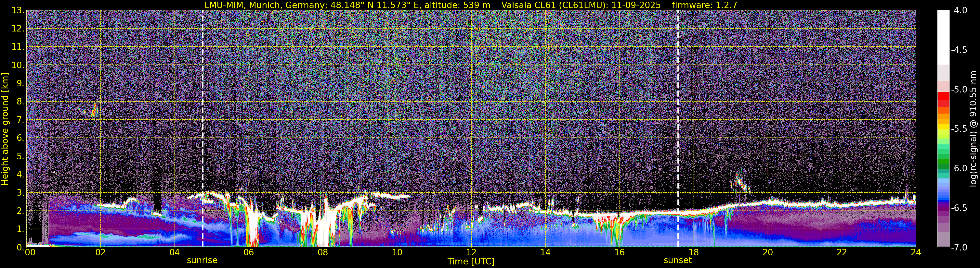Click the height axis tick "3."
This screenshot has width=980, height=268.
[x=20, y=193]
